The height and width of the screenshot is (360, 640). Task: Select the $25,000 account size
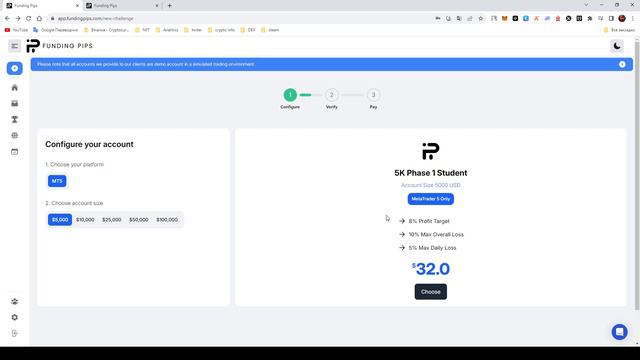click(x=112, y=220)
